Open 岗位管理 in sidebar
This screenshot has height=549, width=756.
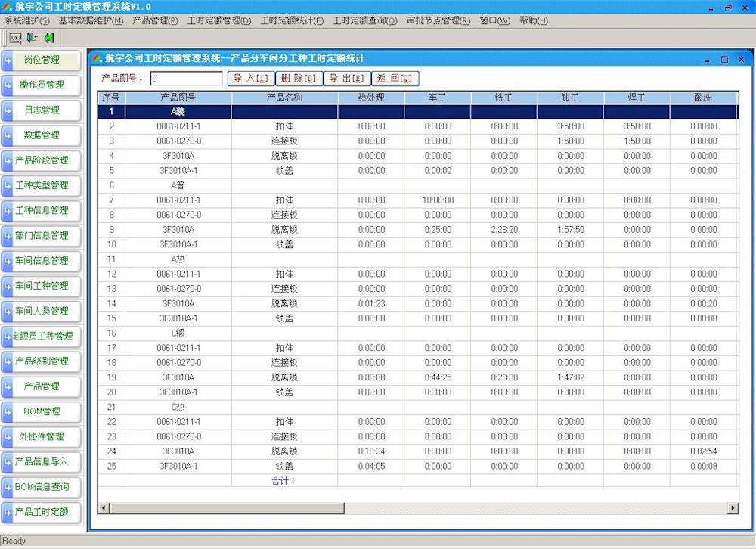(42, 60)
